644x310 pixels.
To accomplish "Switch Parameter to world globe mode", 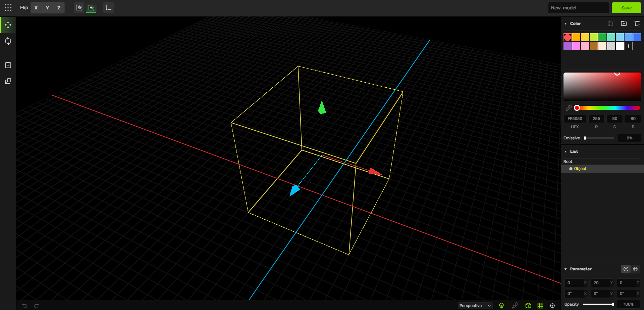I will (635, 269).
